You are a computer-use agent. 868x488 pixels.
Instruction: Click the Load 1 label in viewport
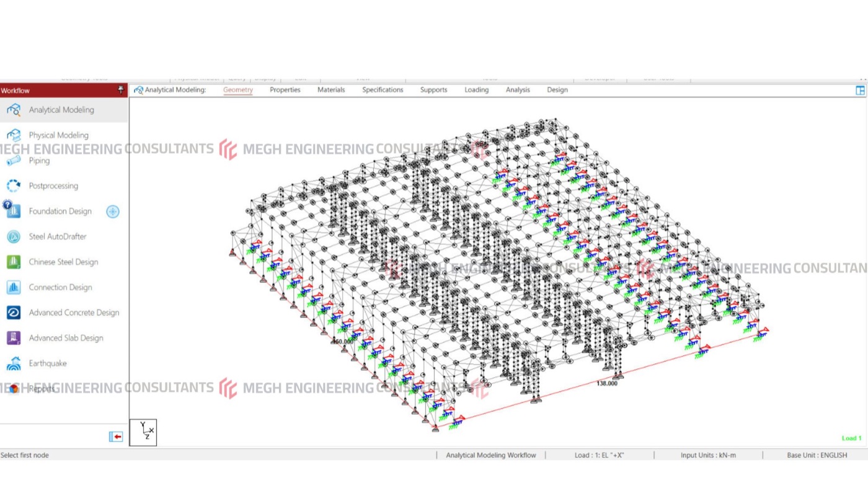coord(851,438)
